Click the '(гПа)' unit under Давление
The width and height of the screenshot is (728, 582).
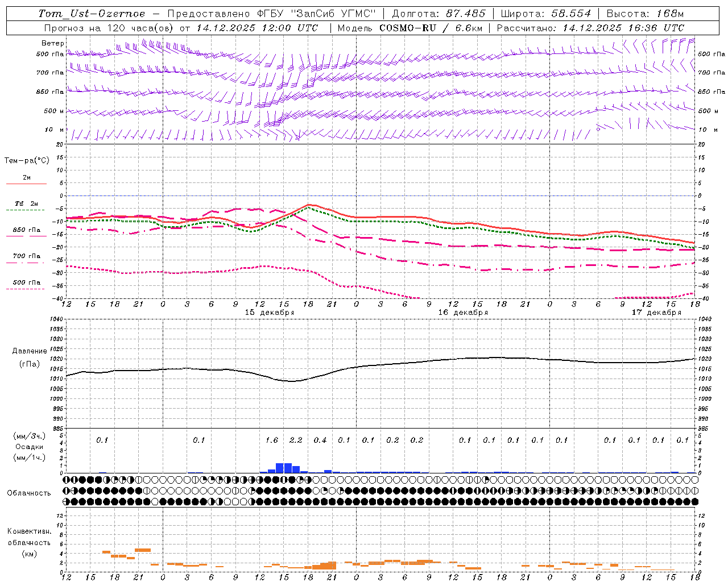30,364
